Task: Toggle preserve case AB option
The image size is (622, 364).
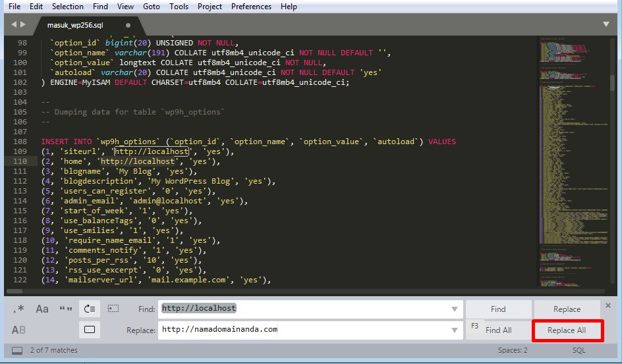Action: [x=18, y=330]
